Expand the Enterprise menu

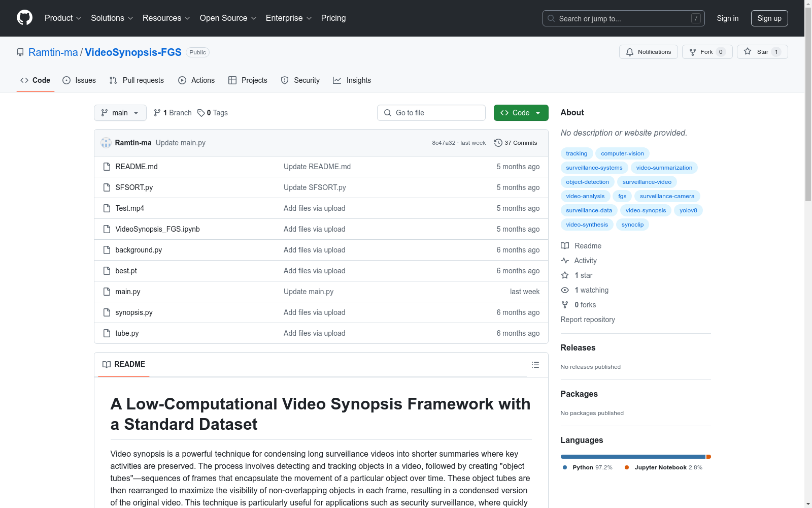tap(289, 18)
